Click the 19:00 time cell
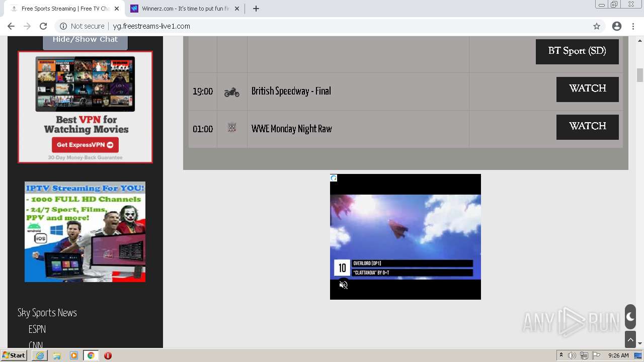 (203, 92)
